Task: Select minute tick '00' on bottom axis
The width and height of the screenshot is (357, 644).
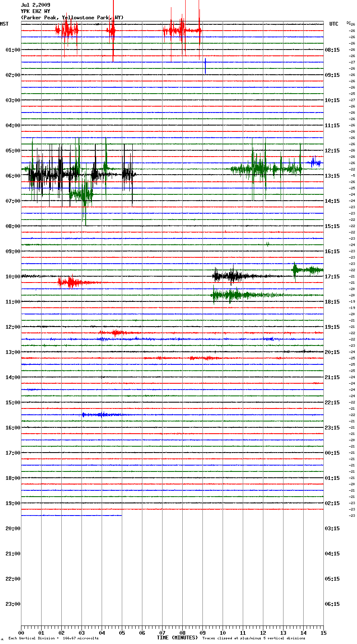Action: (21, 633)
